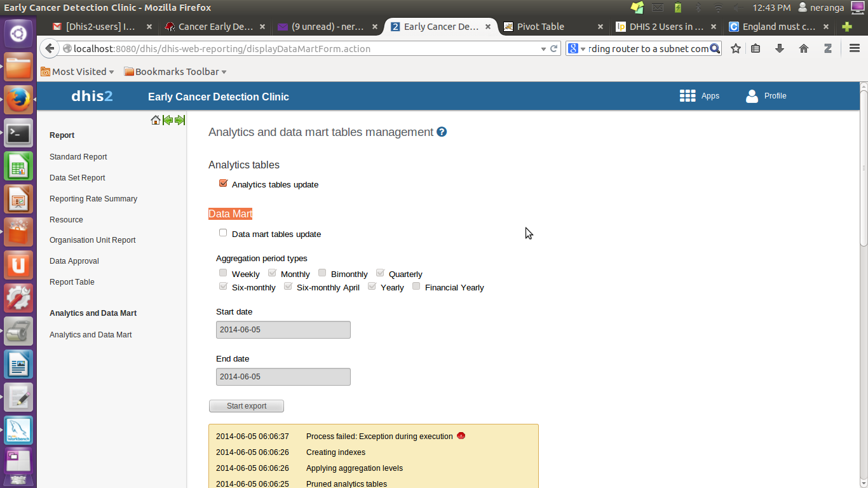Tick the Weekly aggregation period checkbox
The image size is (868, 488).
[223, 273]
